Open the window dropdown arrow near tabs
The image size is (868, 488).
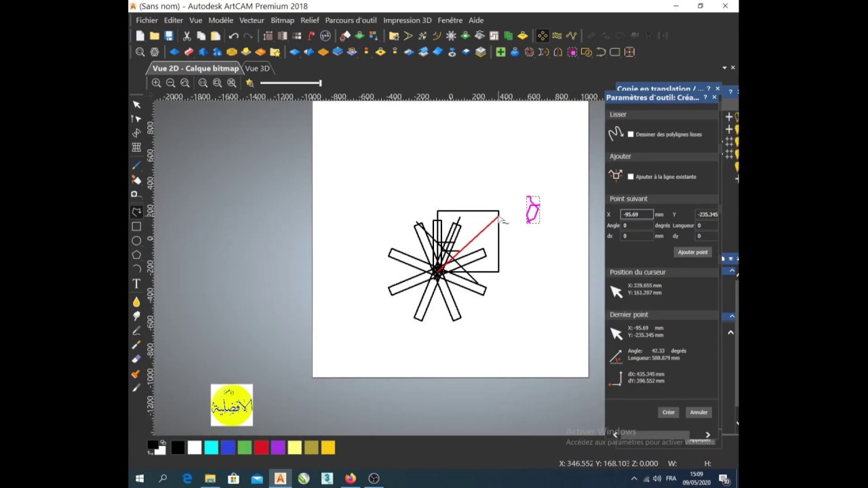click(x=724, y=68)
